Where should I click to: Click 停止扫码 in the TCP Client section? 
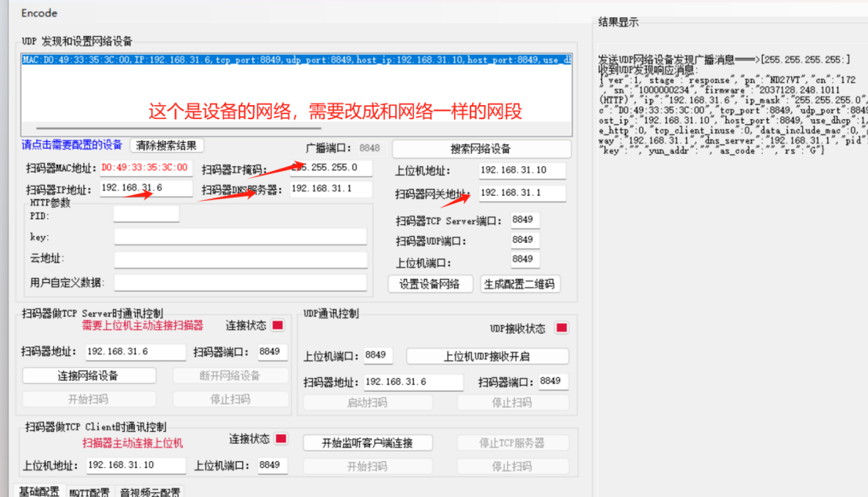coord(512,466)
